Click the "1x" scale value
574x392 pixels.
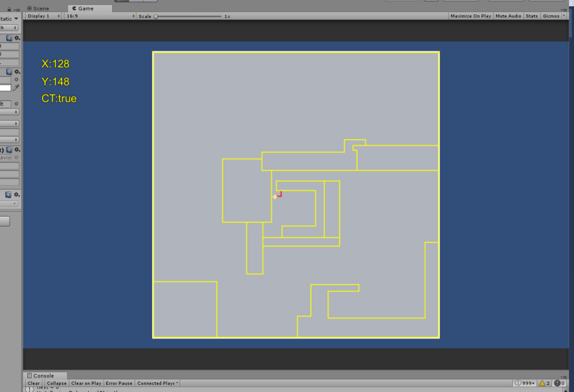pyautogui.click(x=228, y=16)
